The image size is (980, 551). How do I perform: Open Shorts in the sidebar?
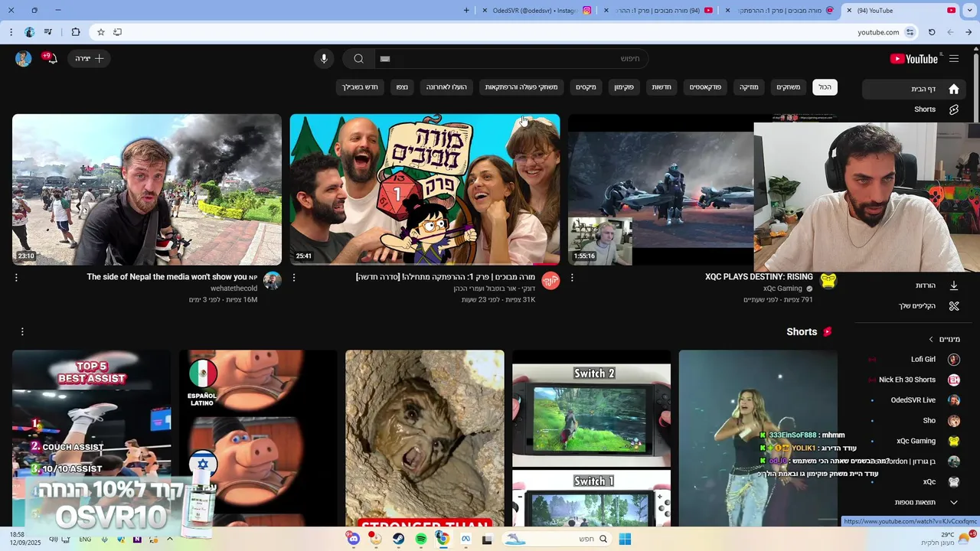[x=916, y=109]
